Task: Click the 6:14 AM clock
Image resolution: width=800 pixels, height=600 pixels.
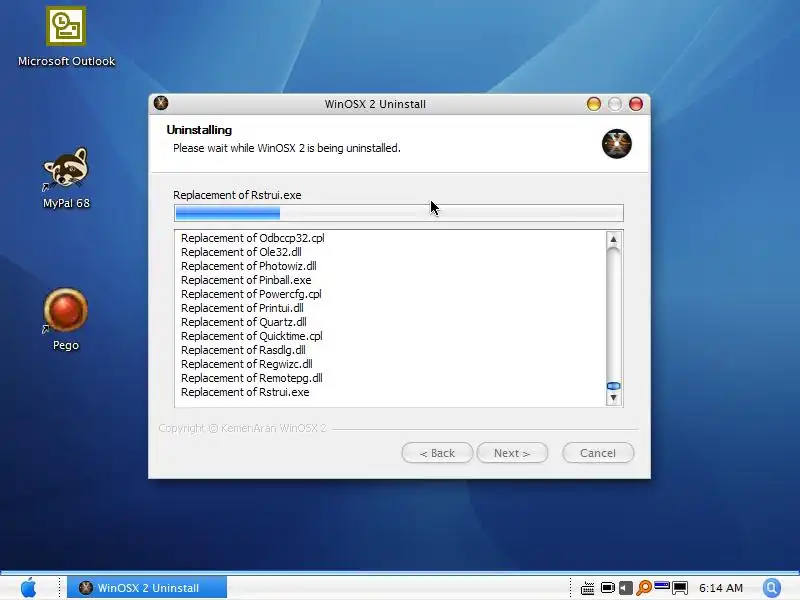Action: (x=720, y=588)
